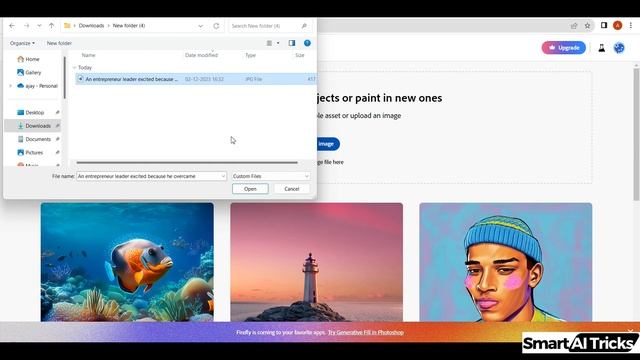Share this page icon in Chrome
The width and height of the screenshot is (640, 360).
point(574,26)
